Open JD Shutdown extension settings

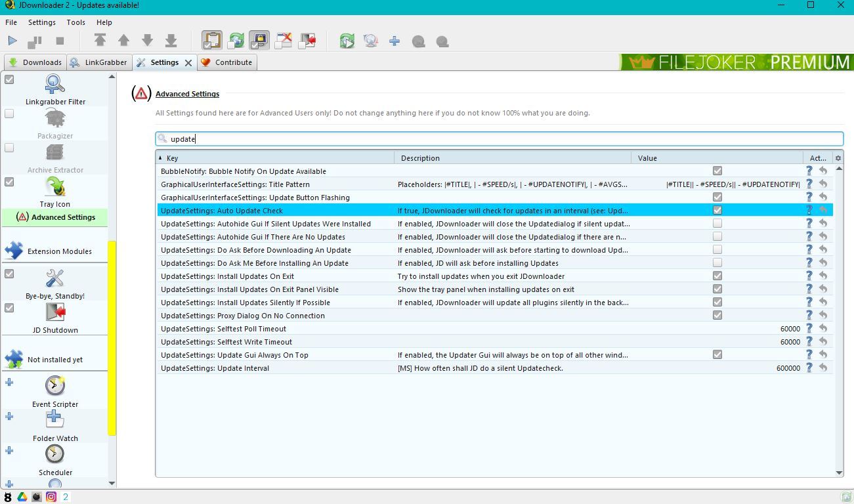pyautogui.click(x=55, y=318)
